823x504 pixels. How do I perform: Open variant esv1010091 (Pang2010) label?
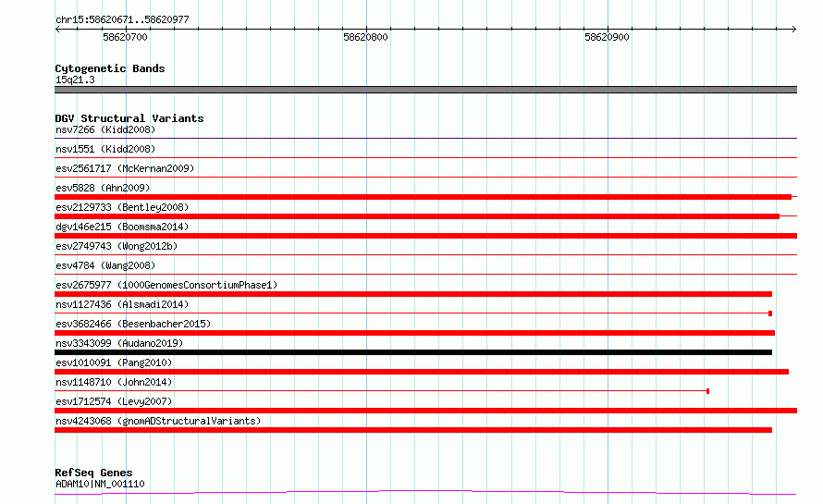(114, 363)
